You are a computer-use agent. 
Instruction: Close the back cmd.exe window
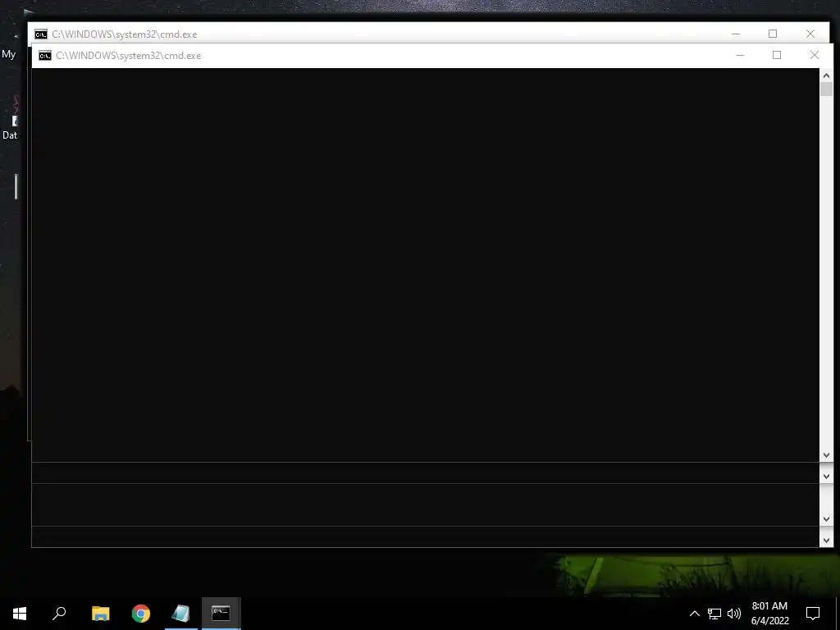tap(810, 34)
